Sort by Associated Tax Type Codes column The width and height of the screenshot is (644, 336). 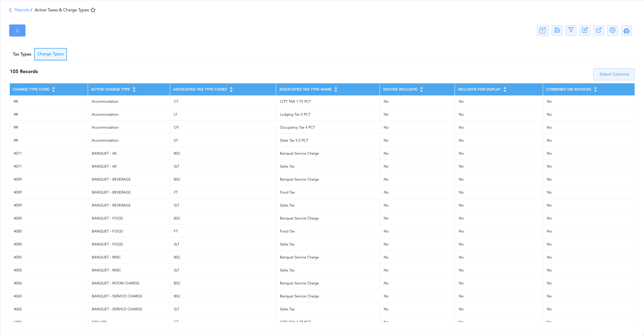click(231, 89)
